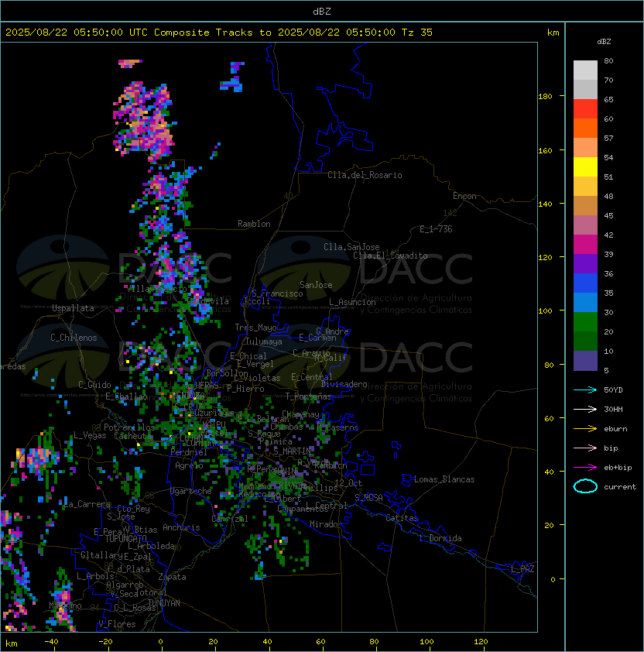Click the '12_Oct' map label
Image resolution: width=644 pixels, height=652 pixels.
click(348, 483)
